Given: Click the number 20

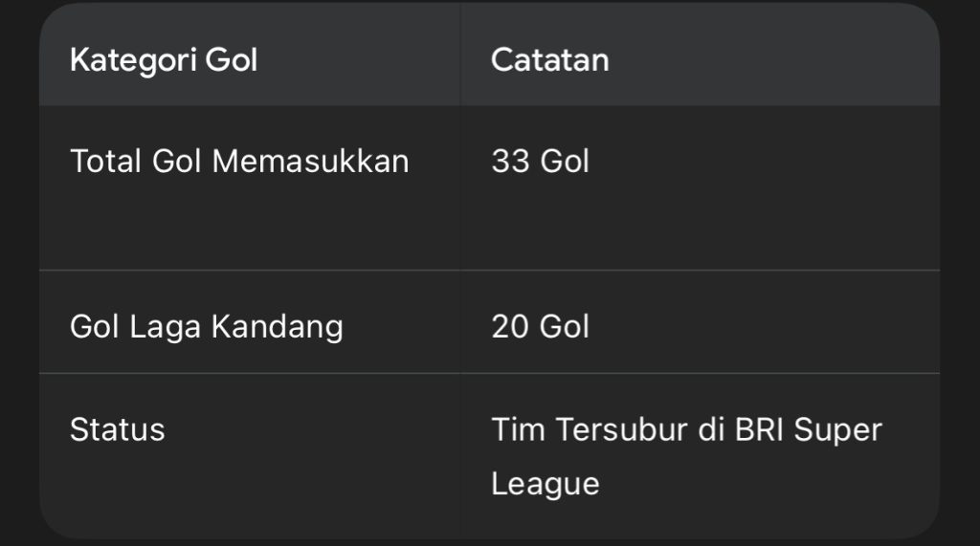Looking at the screenshot, I should click(511, 327).
